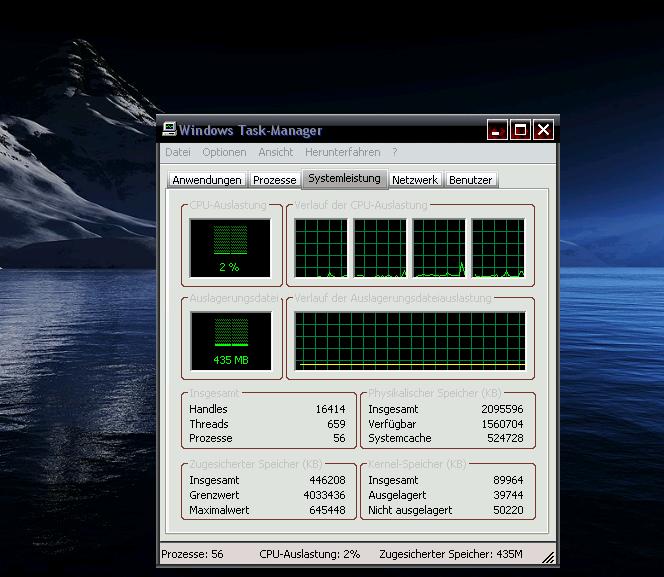Click the Nicht ausgelagert label

(x=410, y=510)
